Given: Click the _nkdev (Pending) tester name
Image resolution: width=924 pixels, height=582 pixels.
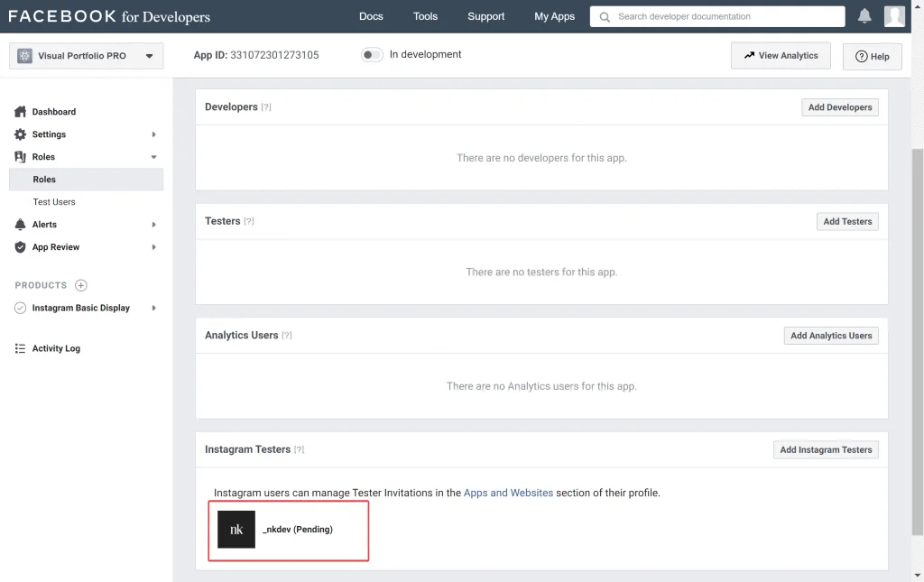Looking at the screenshot, I should (x=298, y=529).
